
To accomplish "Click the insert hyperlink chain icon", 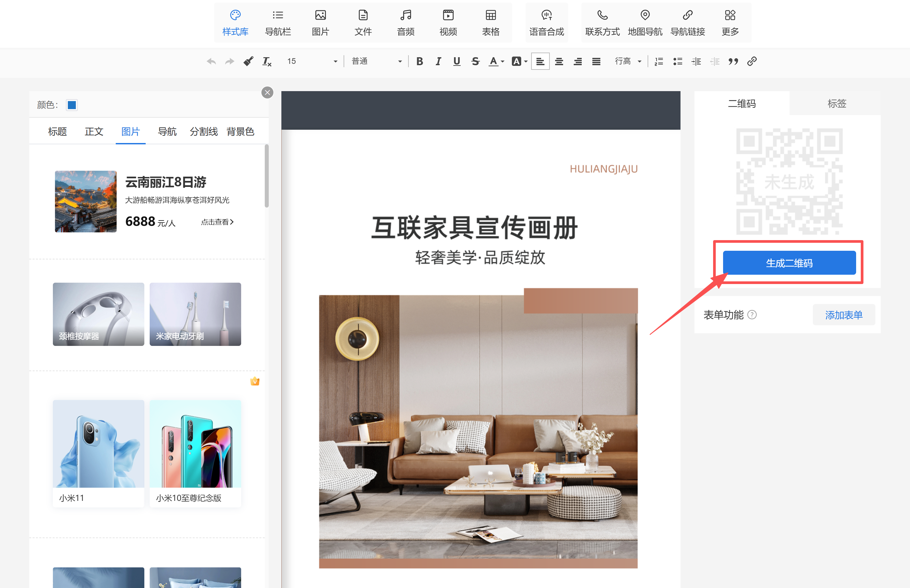I will [x=752, y=62].
